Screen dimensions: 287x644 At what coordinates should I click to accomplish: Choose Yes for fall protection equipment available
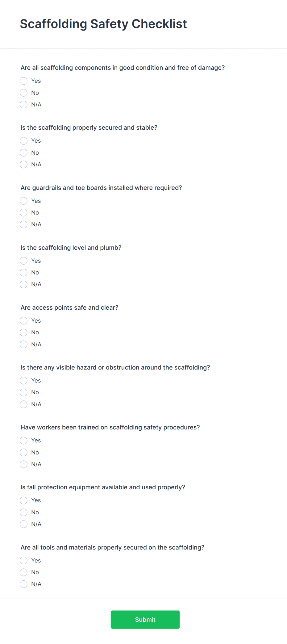pos(24,500)
